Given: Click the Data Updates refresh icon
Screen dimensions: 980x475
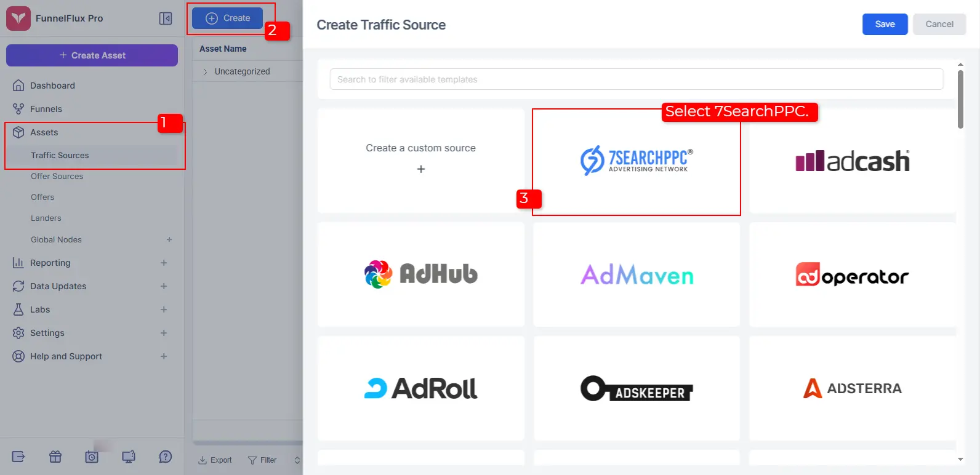Looking at the screenshot, I should click(x=18, y=286).
